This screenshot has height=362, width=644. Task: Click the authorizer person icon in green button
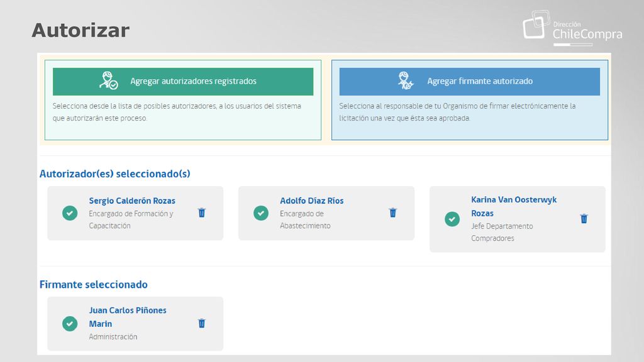pyautogui.click(x=108, y=80)
